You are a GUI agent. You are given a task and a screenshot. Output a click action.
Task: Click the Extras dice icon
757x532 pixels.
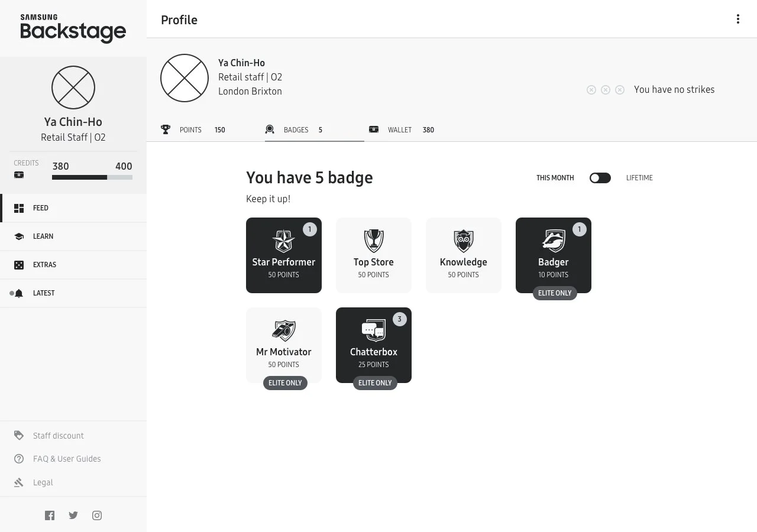[19, 265]
